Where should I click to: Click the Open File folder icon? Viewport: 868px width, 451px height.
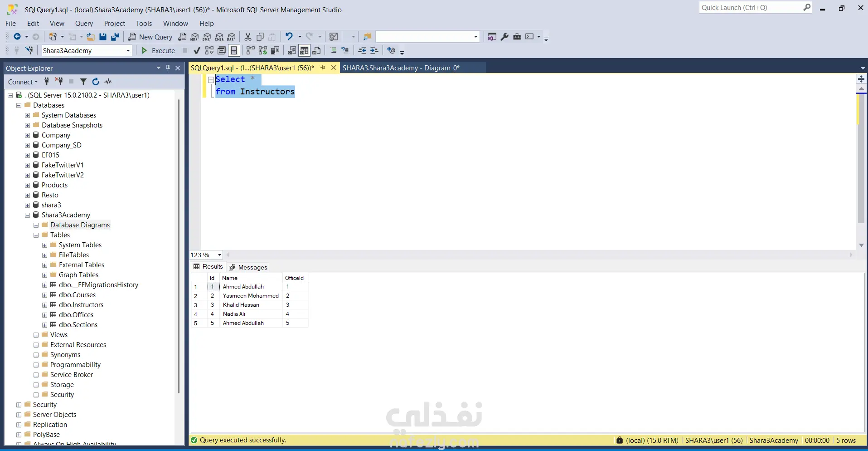click(91, 37)
